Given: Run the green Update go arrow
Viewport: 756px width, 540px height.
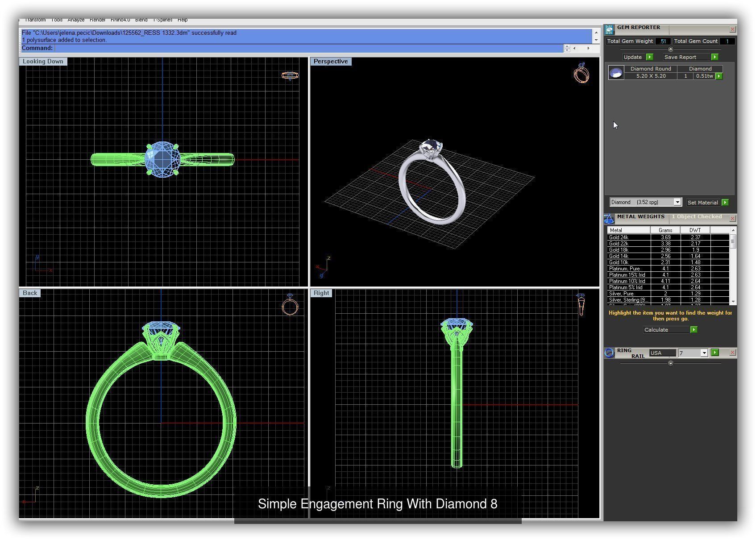Looking at the screenshot, I should coord(650,57).
